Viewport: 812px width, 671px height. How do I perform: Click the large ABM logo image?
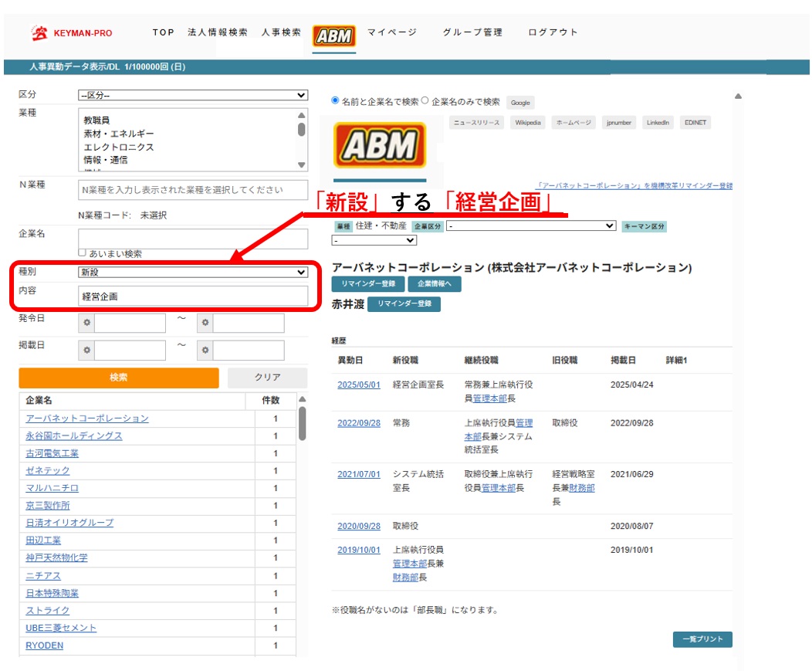tap(380, 145)
